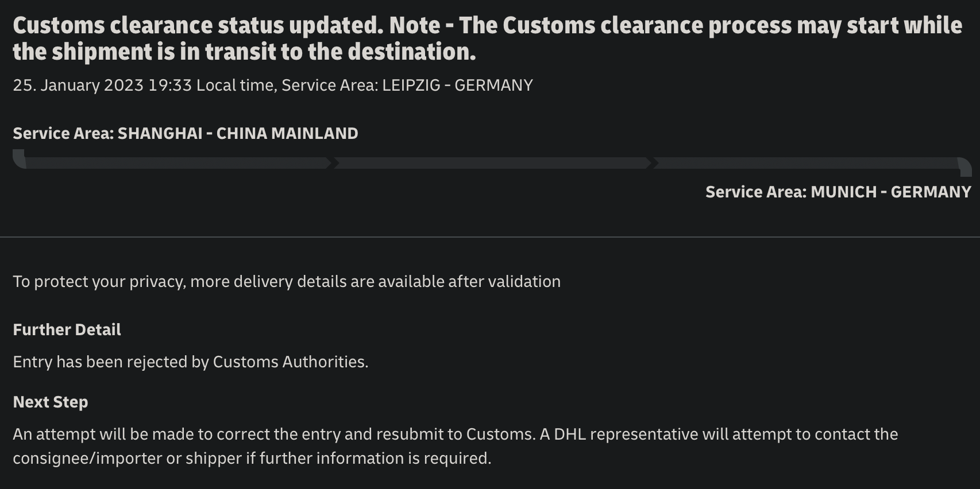The width and height of the screenshot is (980, 489).
Task: Click curved end cap of progress bar
Action: [965, 167]
